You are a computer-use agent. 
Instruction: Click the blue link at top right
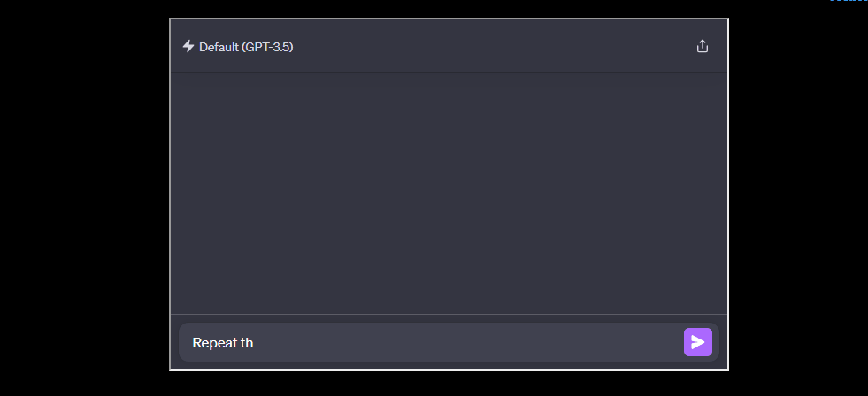point(849,2)
